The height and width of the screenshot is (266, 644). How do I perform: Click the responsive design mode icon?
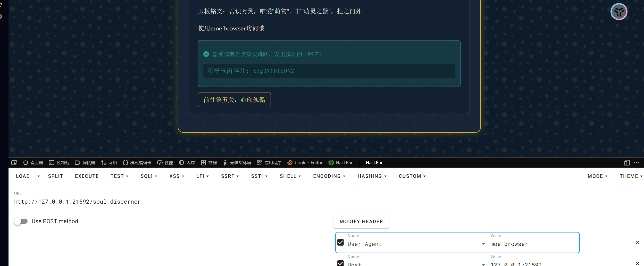coord(627,163)
